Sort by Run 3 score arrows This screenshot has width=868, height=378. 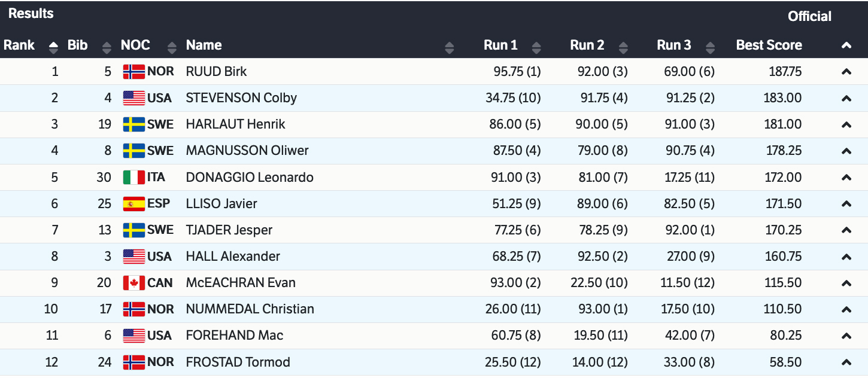point(710,47)
